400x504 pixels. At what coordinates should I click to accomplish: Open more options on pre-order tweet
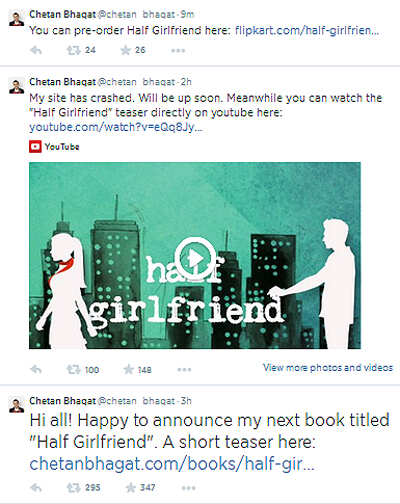(178, 51)
